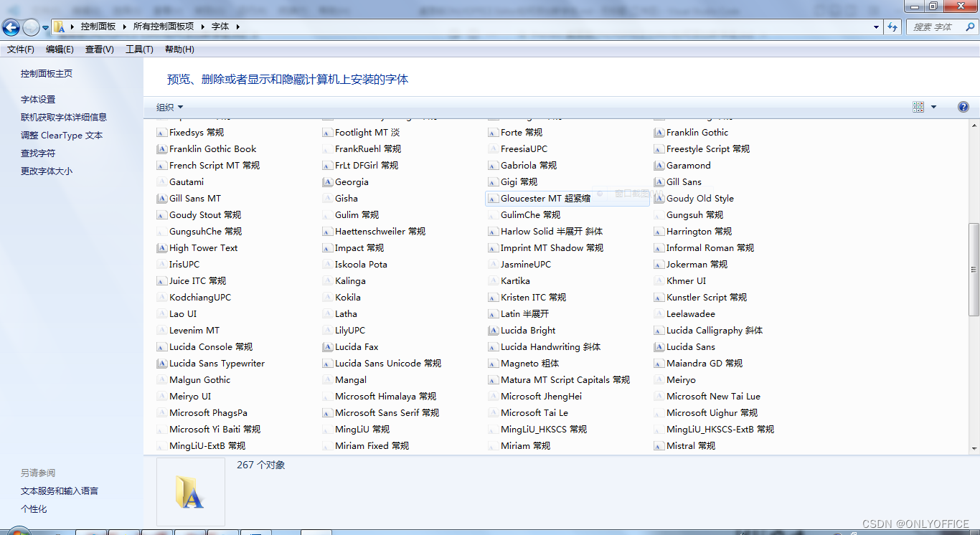Select the Gill Sans MT font icon

(x=161, y=199)
